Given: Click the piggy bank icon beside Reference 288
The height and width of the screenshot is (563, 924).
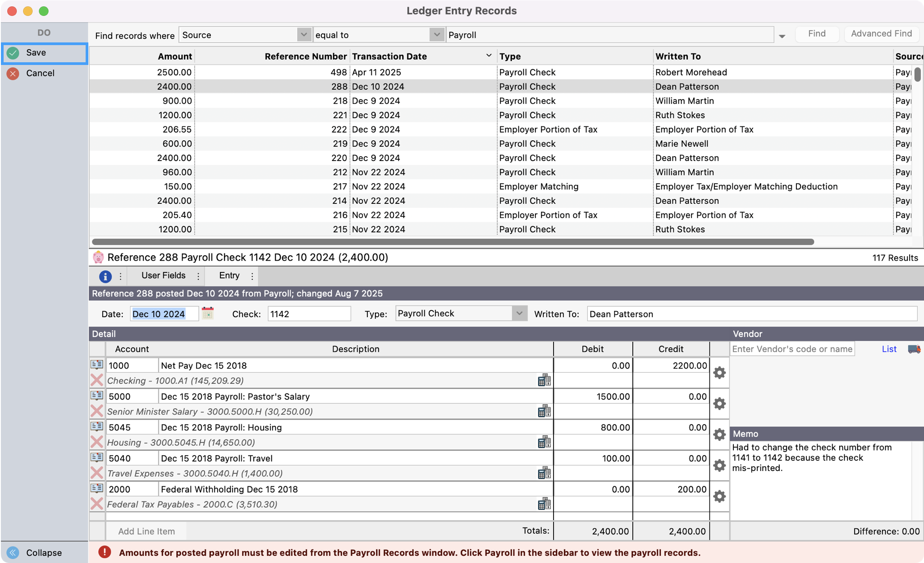Looking at the screenshot, I should coord(98,257).
